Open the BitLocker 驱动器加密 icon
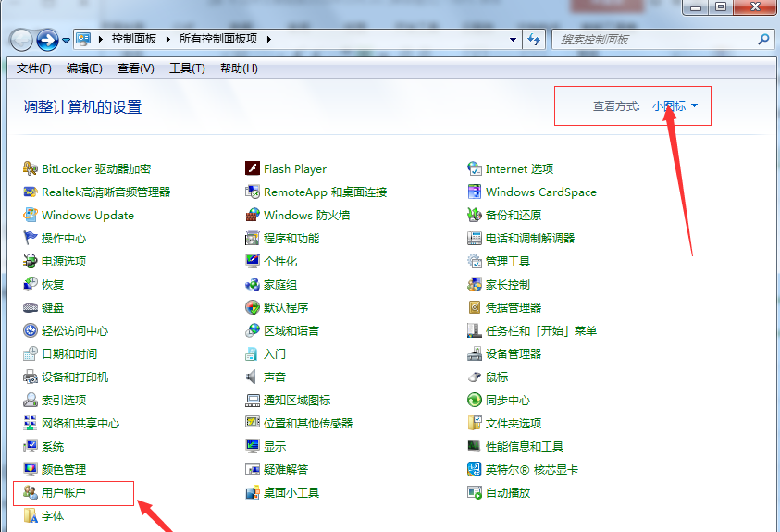Viewport: 780px width, 532px height. (x=31, y=169)
